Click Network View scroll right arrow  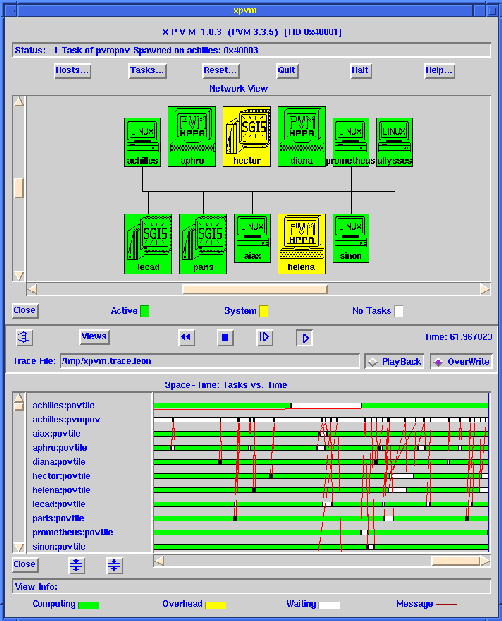(485, 289)
